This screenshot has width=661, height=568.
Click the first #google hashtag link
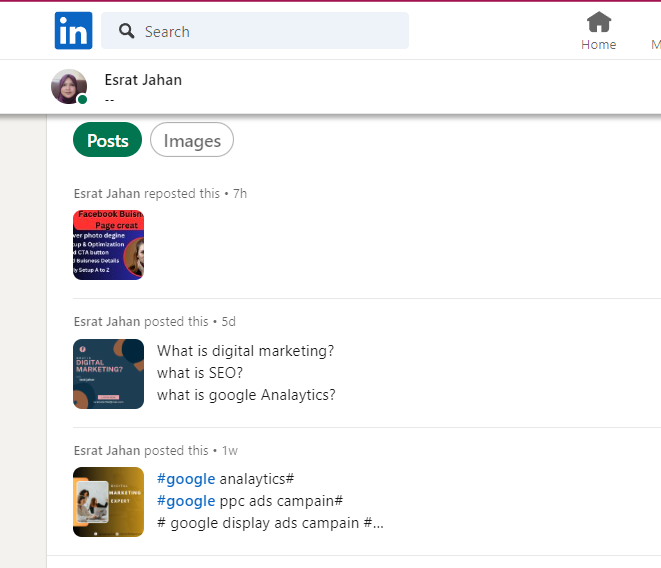click(x=186, y=479)
